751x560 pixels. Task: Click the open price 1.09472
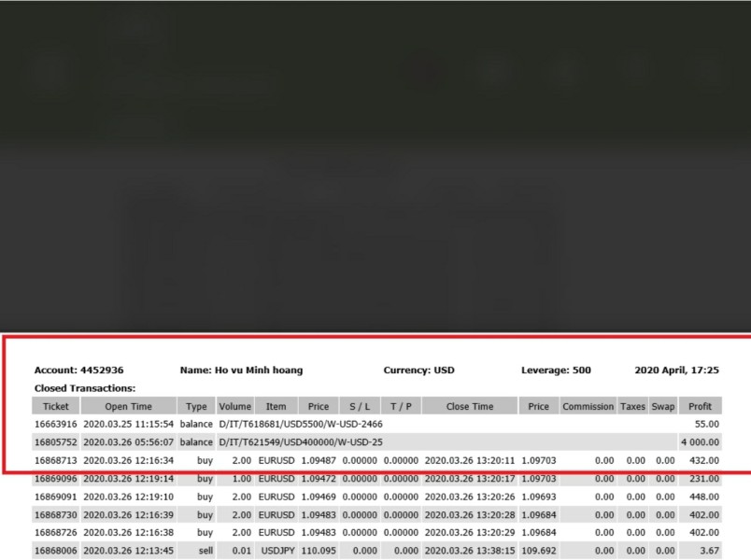click(x=319, y=479)
